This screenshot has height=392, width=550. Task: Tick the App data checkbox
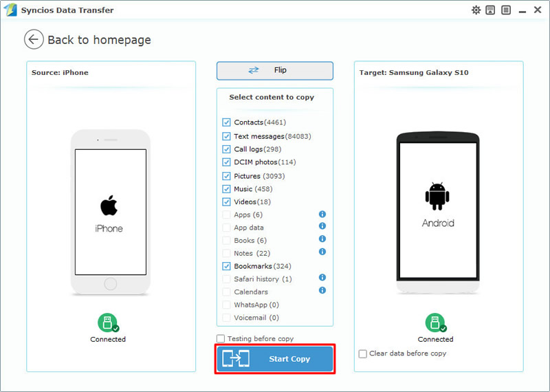tap(226, 228)
